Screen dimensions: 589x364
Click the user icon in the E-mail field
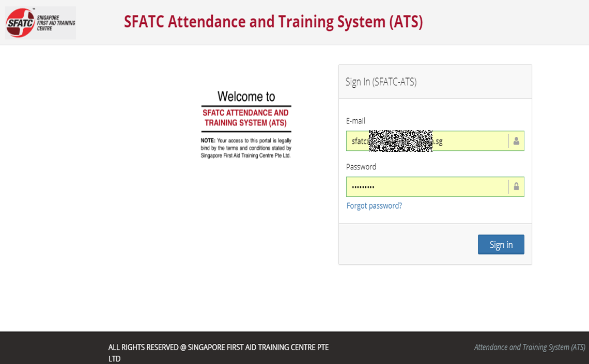point(516,141)
